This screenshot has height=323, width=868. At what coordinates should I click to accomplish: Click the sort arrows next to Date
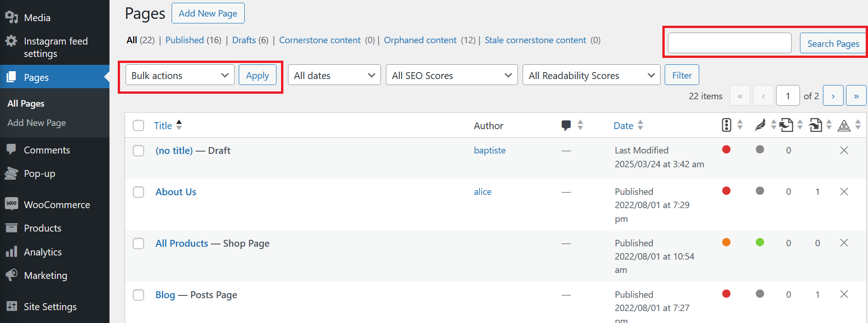pos(640,125)
